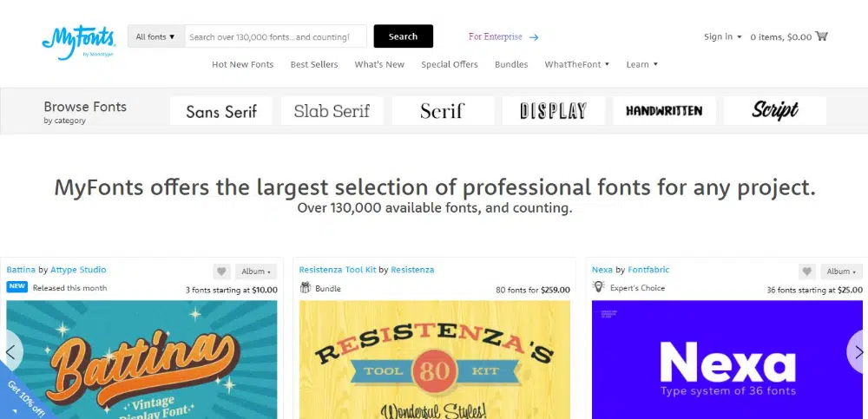Open Album dropdown for Battina
The image size is (868, 419).
pos(257,272)
